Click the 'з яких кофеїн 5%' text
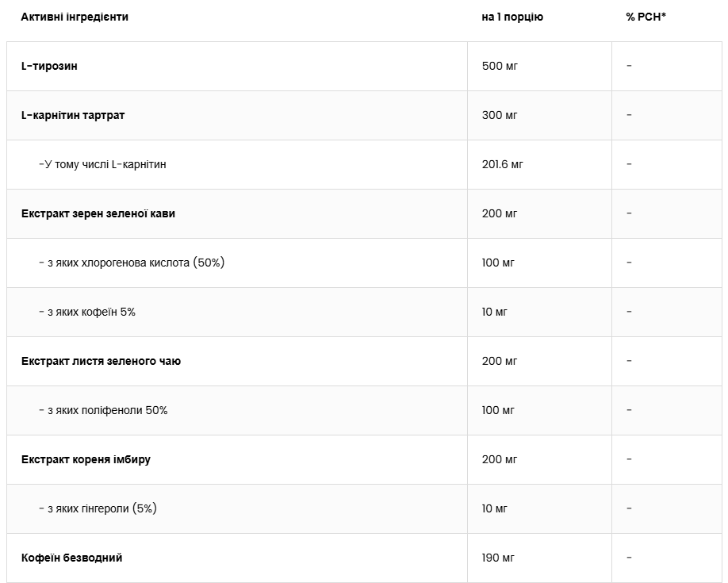 [87, 312]
